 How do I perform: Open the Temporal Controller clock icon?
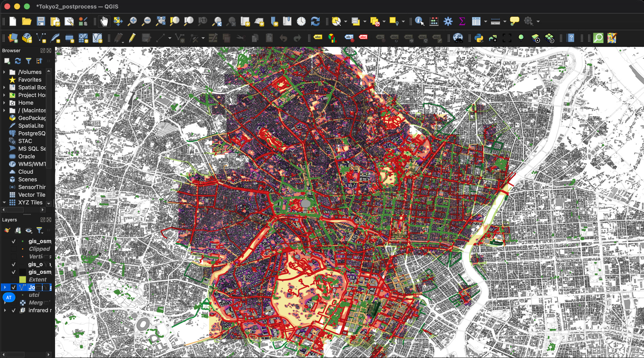coord(301,21)
